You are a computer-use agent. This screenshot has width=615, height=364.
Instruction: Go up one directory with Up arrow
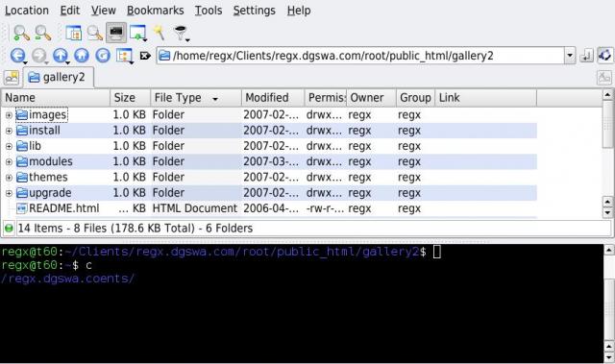pos(61,56)
